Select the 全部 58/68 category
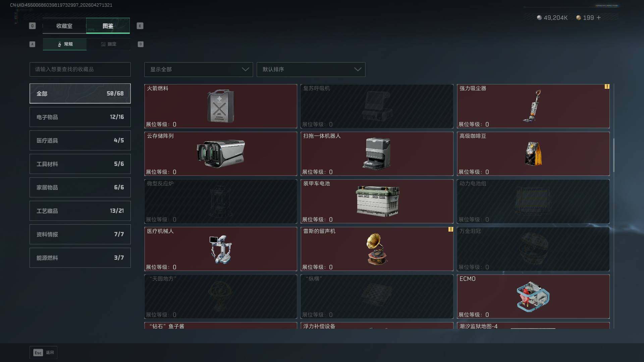Viewport: 644px width, 362px height. coord(80,94)
